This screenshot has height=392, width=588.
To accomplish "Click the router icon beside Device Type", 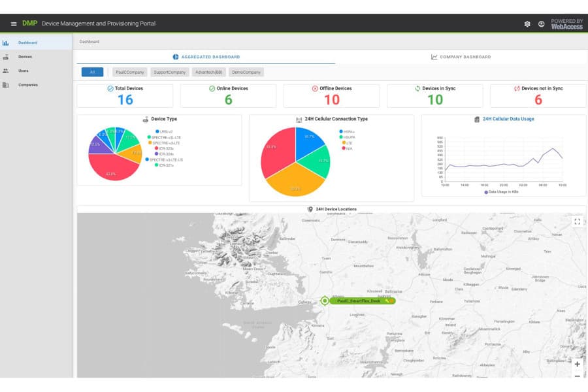I will click(146, 120).
